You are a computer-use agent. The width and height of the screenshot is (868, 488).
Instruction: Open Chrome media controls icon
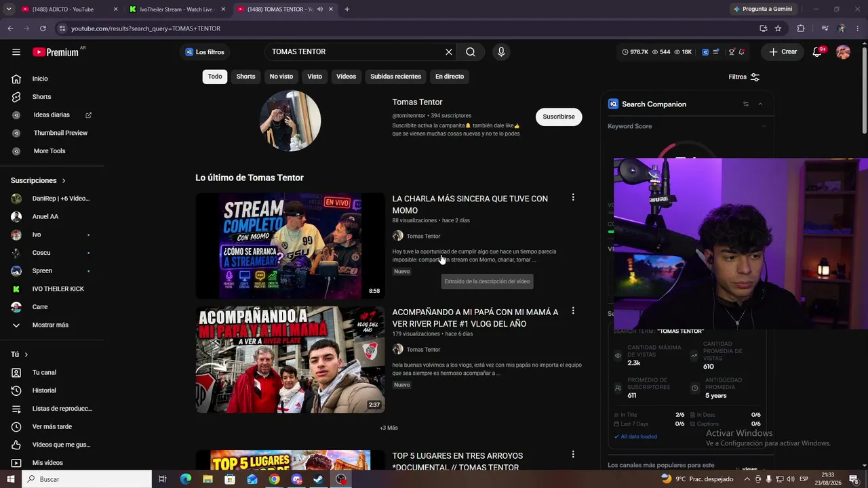825,28
